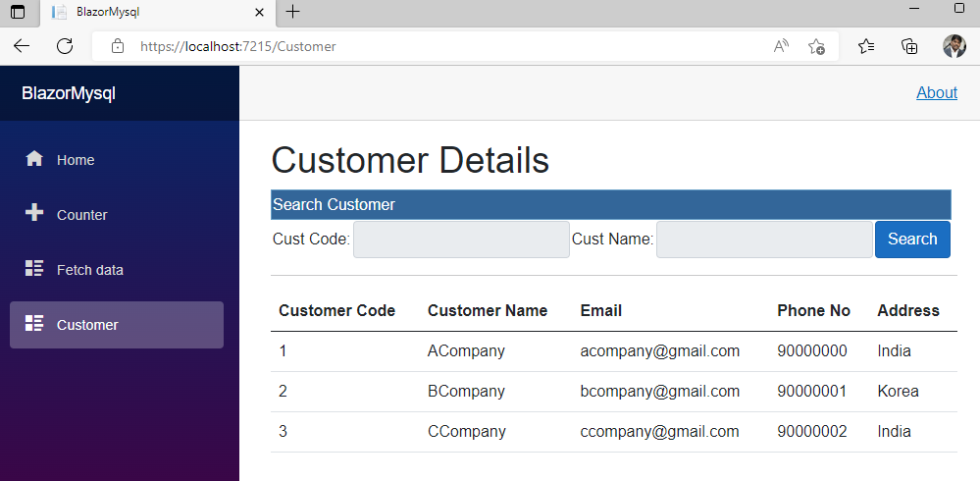980x481 pixels.
Task: Open the About link
Action: click(937, 92)
